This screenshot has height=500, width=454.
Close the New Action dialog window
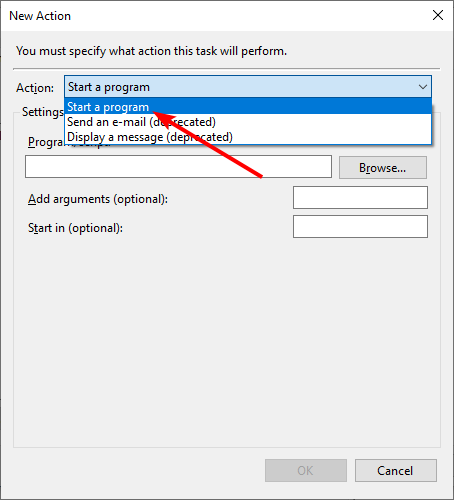tap(438, 15)
